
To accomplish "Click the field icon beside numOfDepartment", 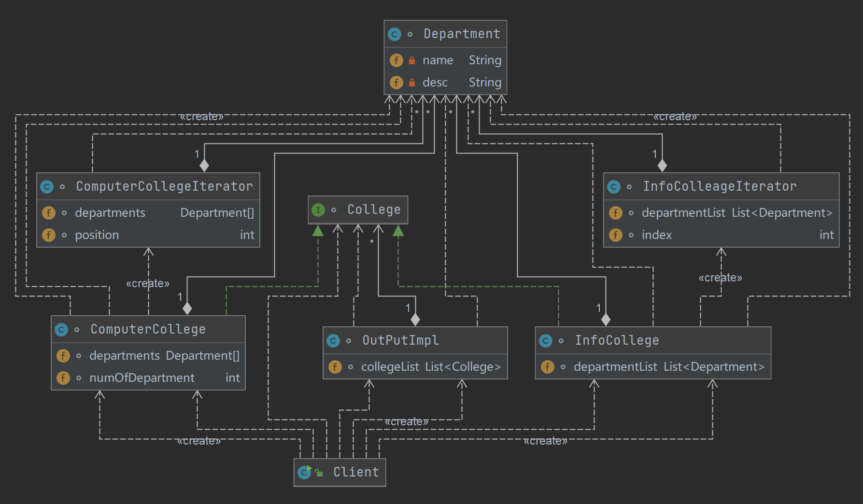I will 63,378.
